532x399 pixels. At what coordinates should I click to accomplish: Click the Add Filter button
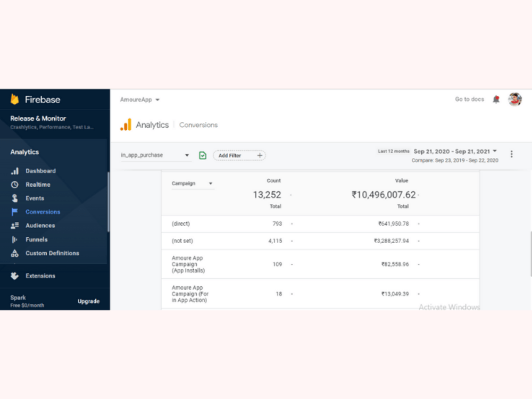239,155
